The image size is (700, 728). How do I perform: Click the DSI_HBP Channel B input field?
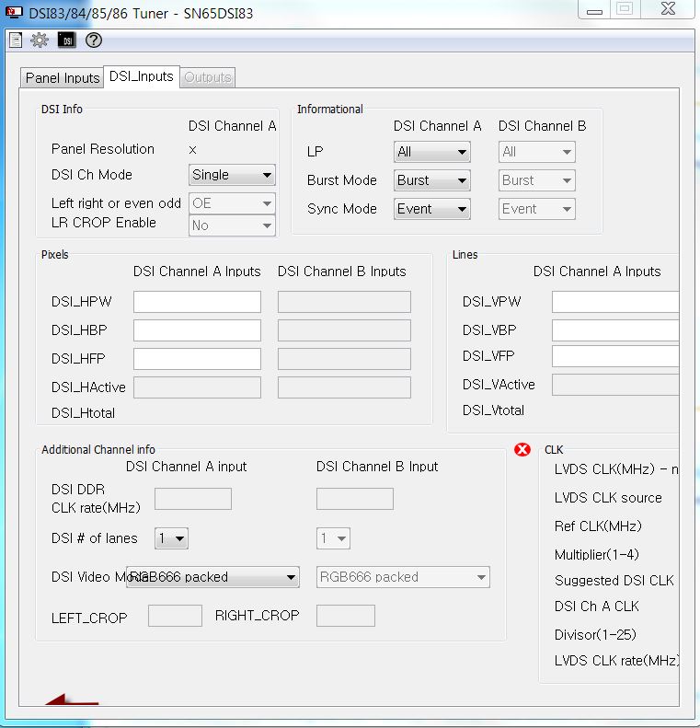click(x=344, y=330)
